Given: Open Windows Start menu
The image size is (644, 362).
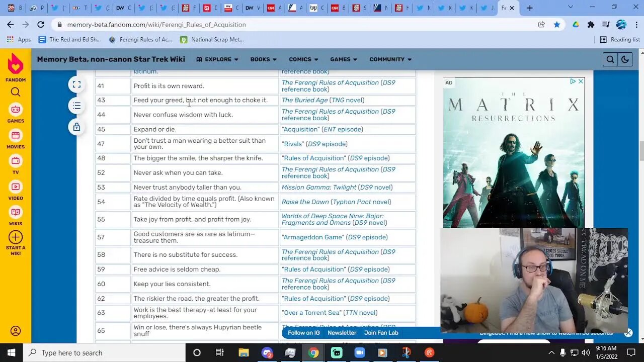Looking at the screenshot, I should [x=12, y=352].
